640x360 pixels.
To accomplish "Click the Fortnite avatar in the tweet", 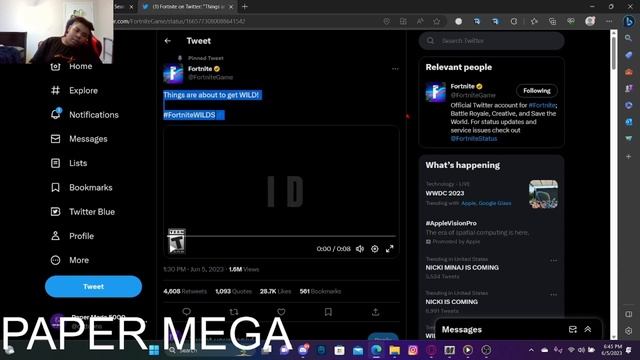I will 173,73.
